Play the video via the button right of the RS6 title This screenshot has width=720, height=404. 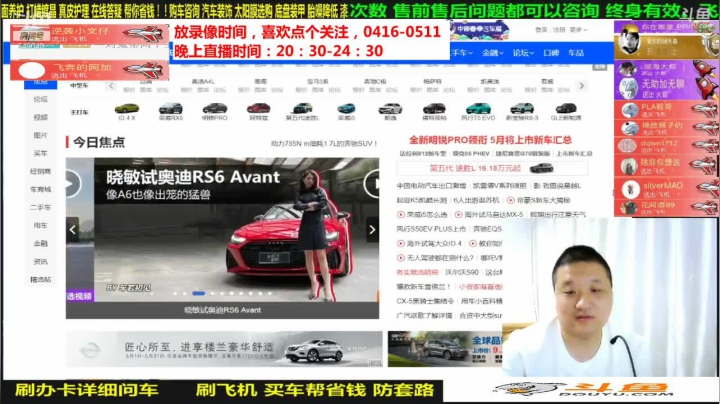tap(373, 184)
